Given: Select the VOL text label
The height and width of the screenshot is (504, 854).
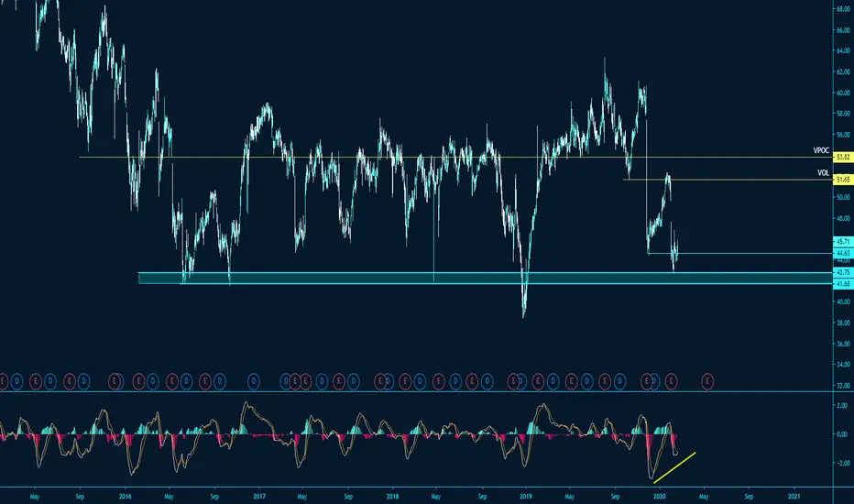Looking at the screenshot, I should click(823, 172).
